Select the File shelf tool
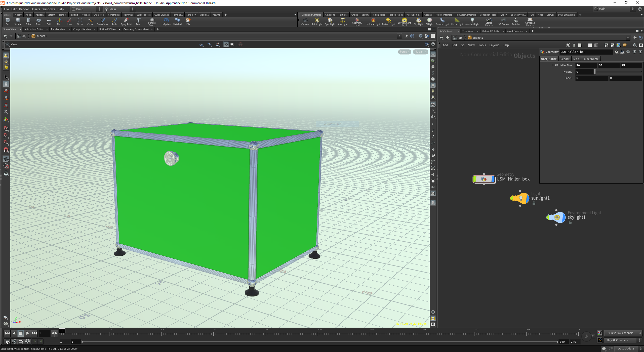This screenshot has height=352, width=644. click(188, 22)
